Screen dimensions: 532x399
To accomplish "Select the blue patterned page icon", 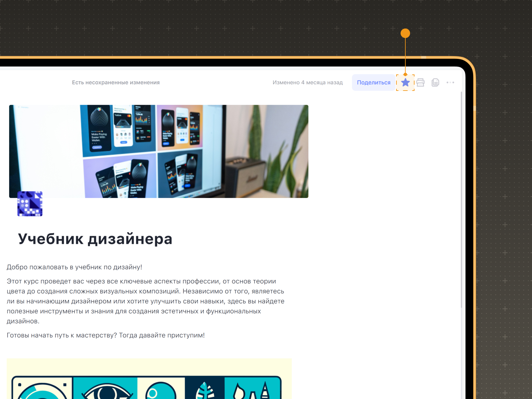I will [30, 204].
